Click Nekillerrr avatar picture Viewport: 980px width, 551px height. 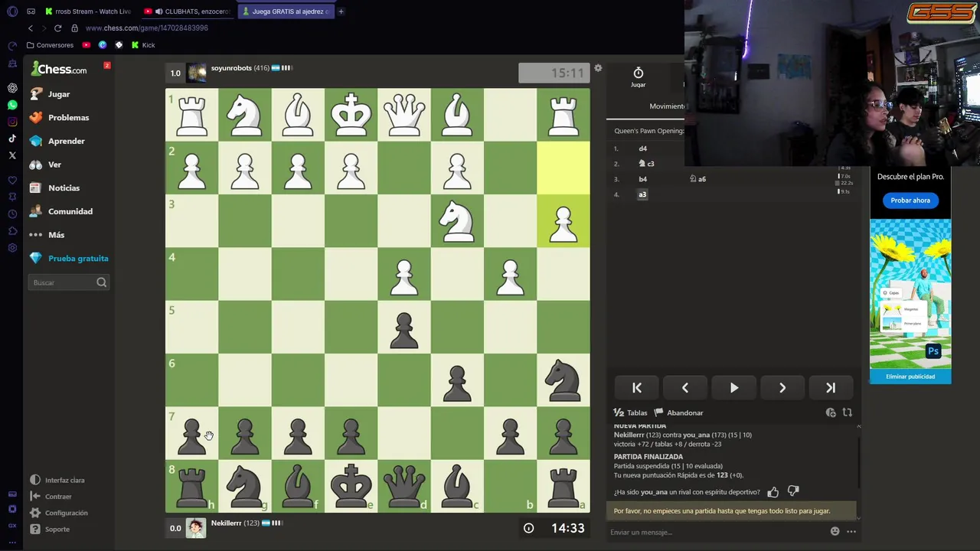[x=196, y=528]
